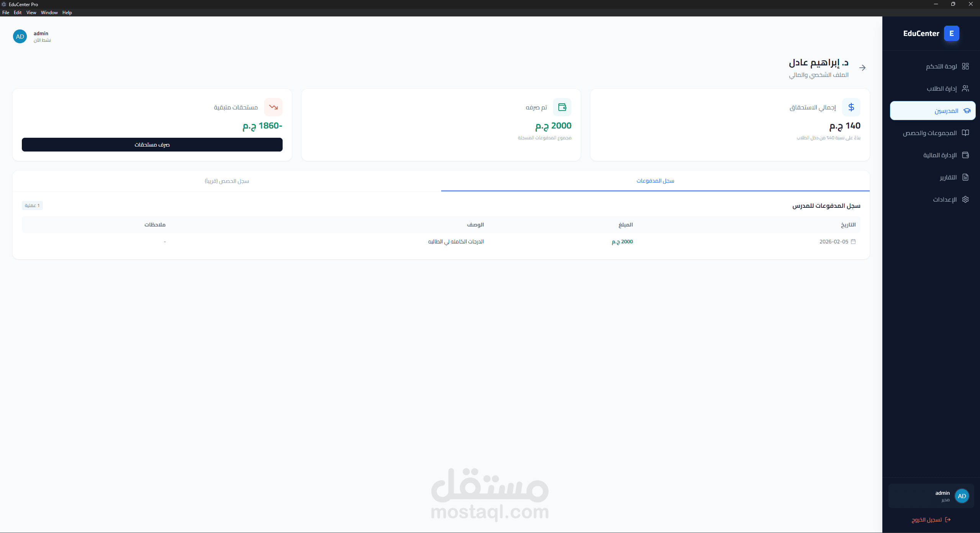This screenshot has width=980, height=533.
Task: Click the gear icon for الإعدادات
Action: click(x=965, y=199)
